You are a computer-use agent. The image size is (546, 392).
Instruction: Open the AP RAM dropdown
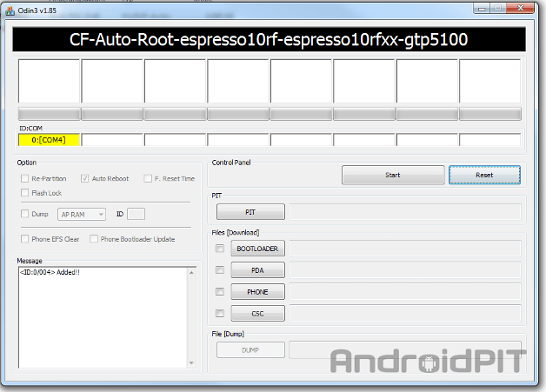pyautogui.click(x=82, y=215)
